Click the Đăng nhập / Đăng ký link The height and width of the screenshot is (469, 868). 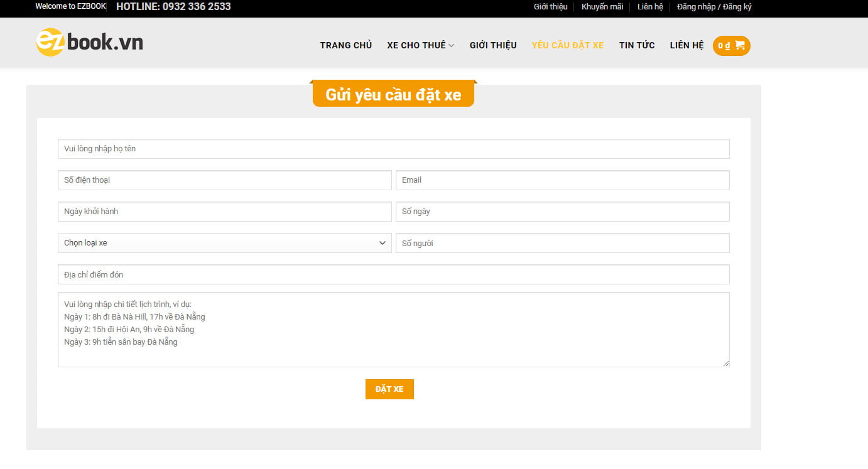(714, 7)
